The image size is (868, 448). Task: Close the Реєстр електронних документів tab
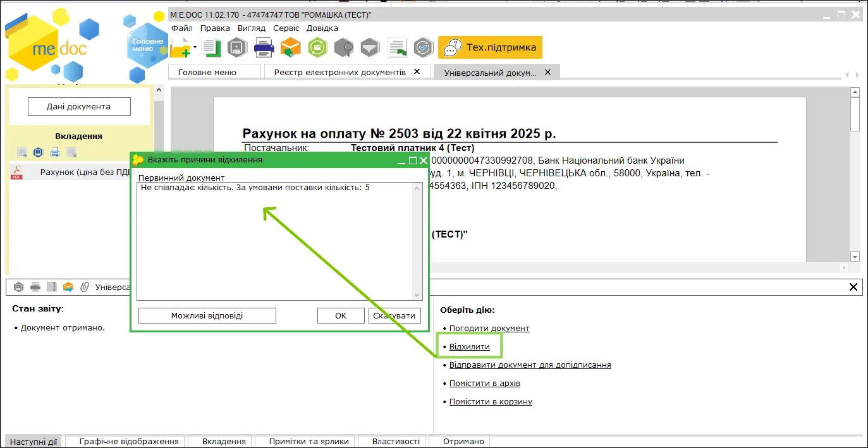point(417,72)
